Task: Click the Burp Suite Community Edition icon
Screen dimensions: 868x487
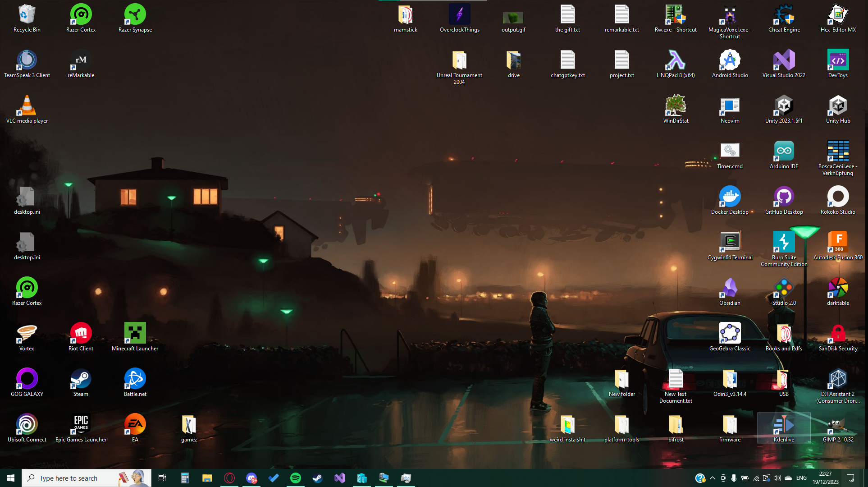Action: pyautogui.click(x=784, y=249)
